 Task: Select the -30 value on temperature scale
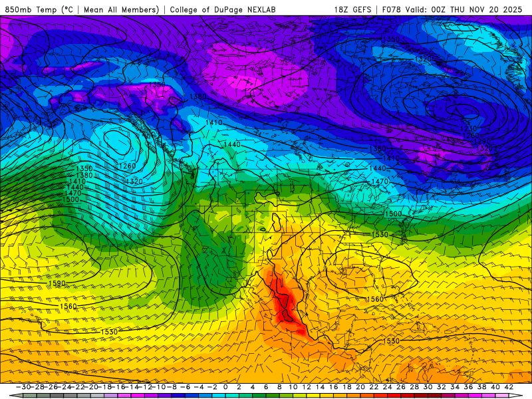23,387
